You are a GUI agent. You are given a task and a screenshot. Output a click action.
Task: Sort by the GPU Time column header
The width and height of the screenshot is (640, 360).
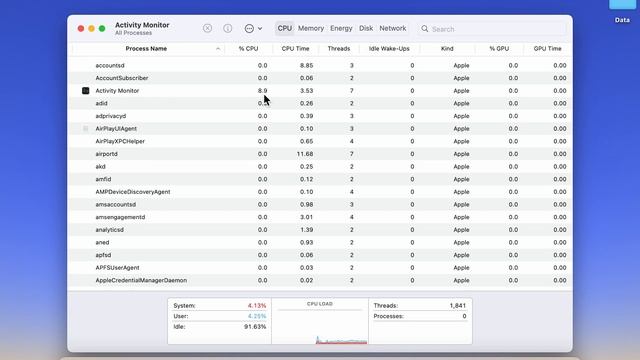[547, 49]
